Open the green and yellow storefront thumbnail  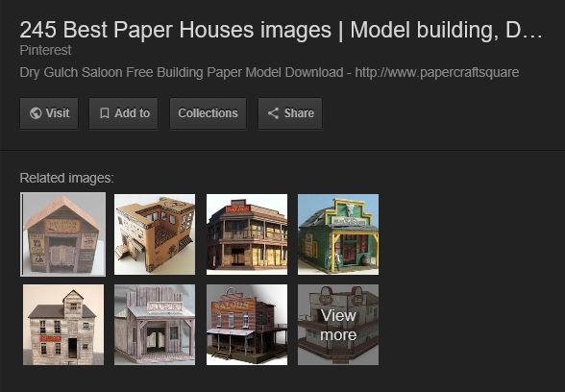pos(338,234)
